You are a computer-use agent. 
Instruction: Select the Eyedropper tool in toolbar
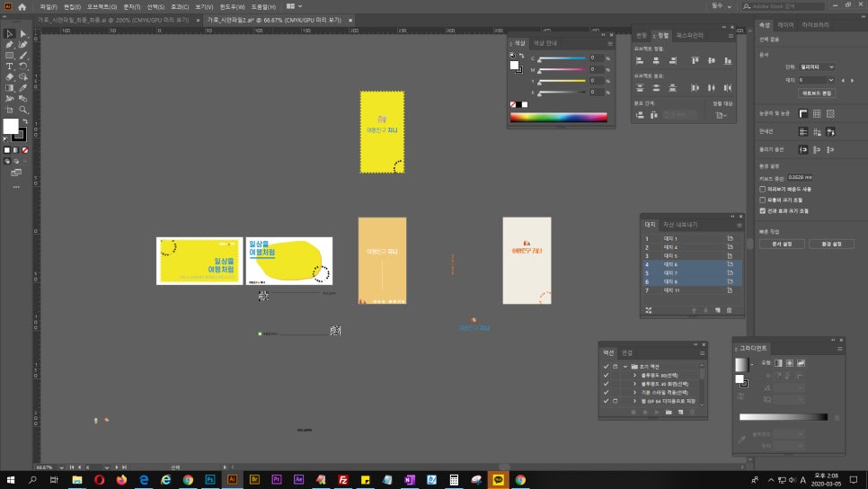point(23,87)
